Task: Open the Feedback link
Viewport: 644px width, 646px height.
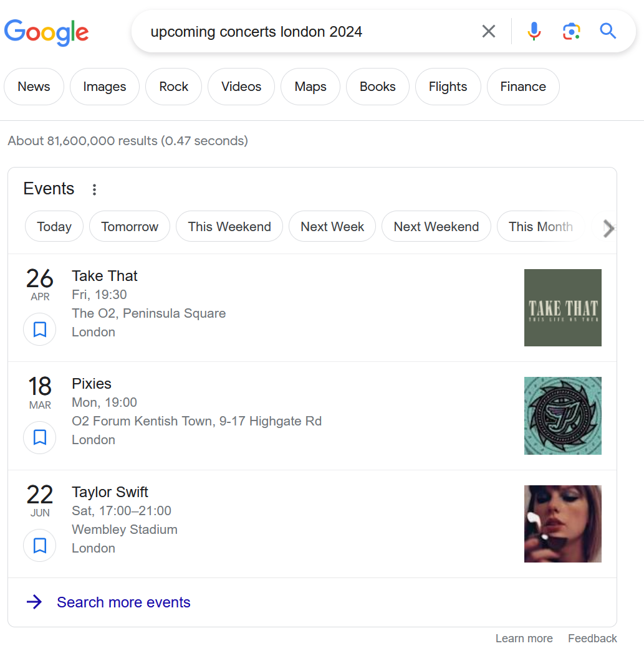Action: (592, 638)
